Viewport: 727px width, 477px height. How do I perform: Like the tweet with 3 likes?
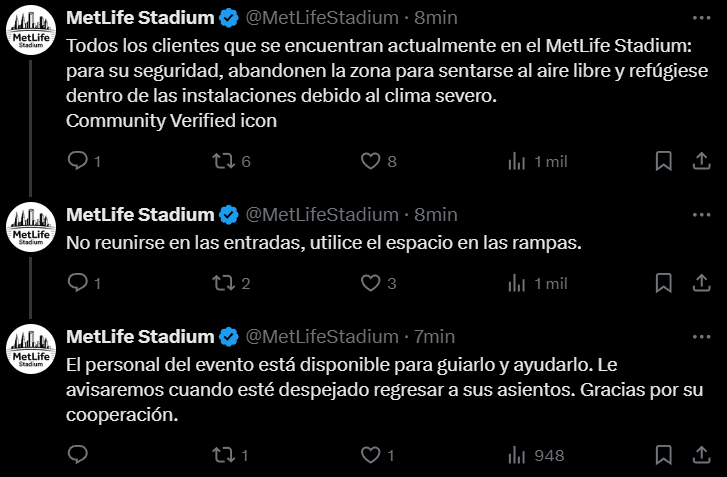point(371,284)
